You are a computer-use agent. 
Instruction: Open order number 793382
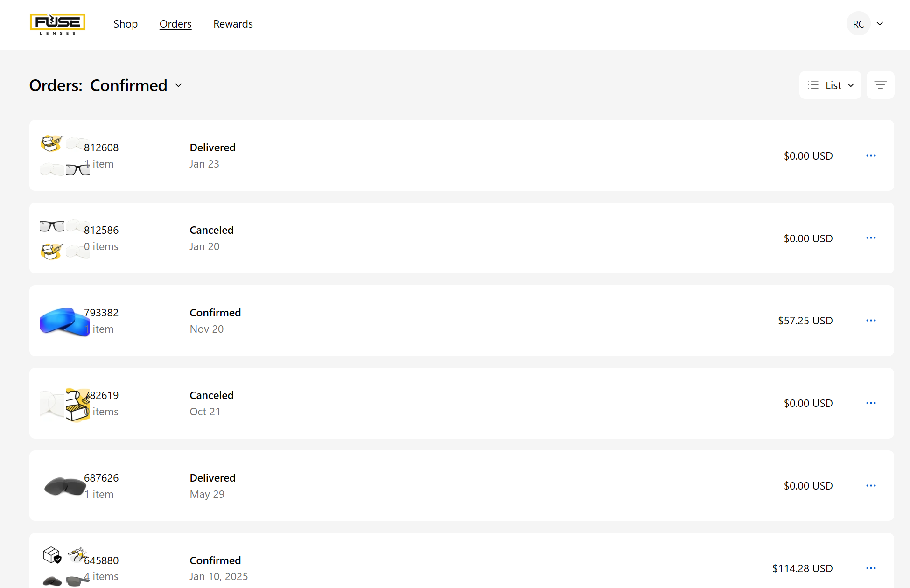tap(101, 313)
